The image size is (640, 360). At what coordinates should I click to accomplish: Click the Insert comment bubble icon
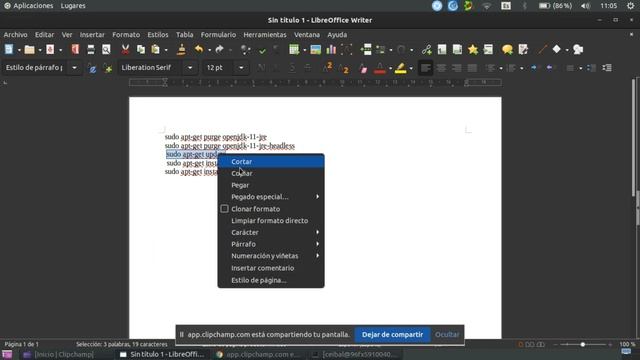(507, 49)
